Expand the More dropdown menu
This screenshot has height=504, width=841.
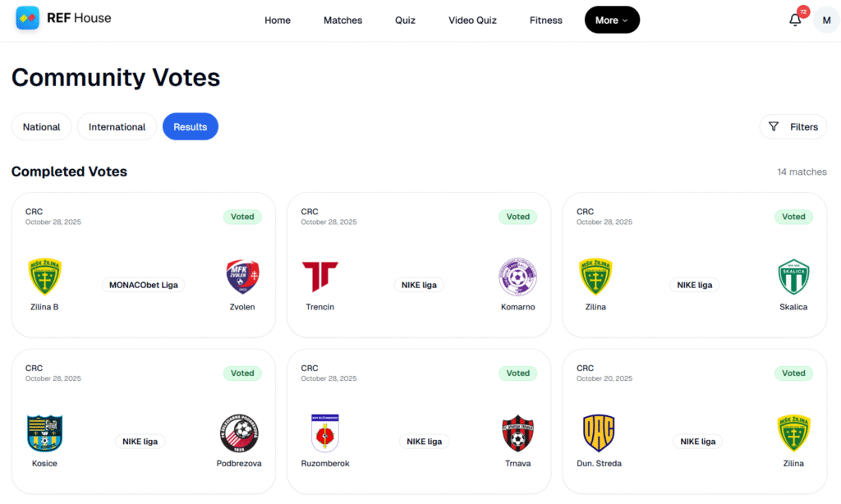(x=612, y=21)
